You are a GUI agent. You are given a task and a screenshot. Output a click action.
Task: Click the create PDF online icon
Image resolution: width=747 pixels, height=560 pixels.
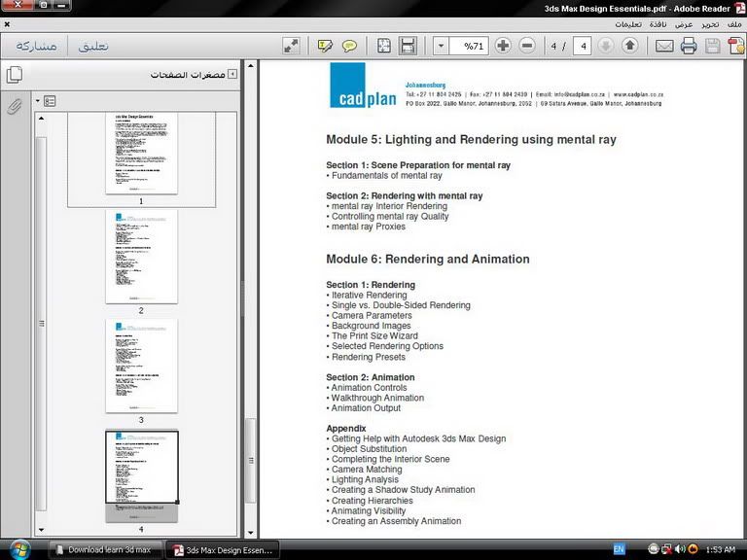(x=736, y=46)
